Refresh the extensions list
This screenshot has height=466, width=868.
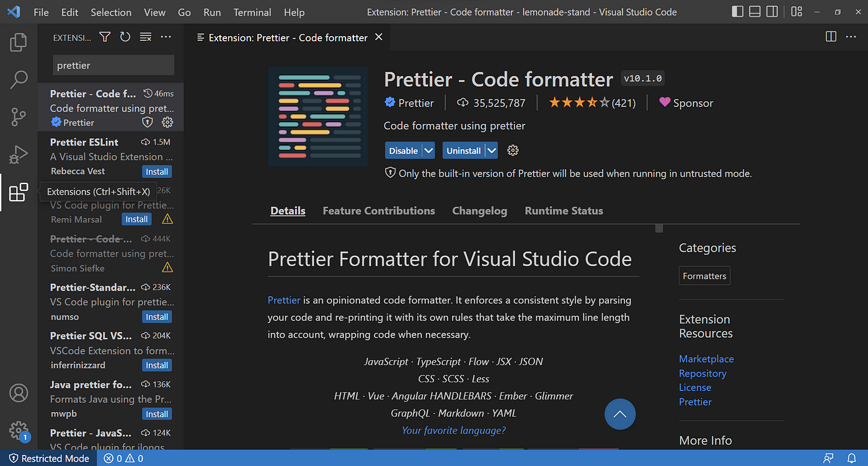(125, 37)
